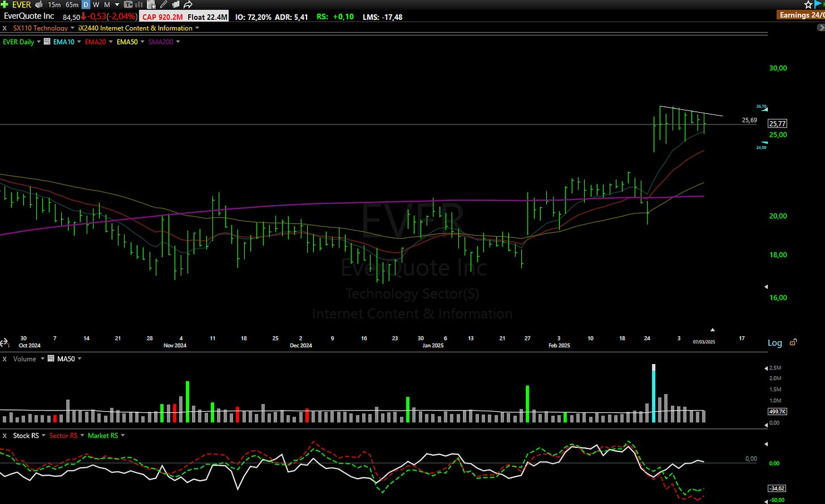Click the current price label 25,77

(777, 123)
